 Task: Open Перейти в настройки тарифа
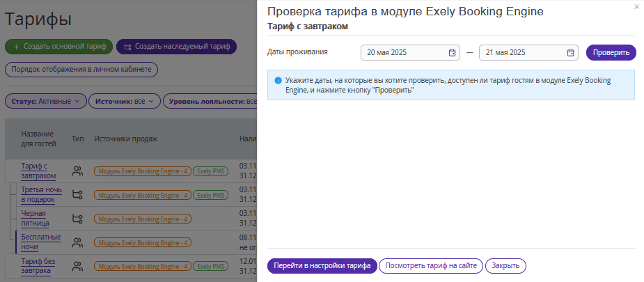click(x=322, y=265)
